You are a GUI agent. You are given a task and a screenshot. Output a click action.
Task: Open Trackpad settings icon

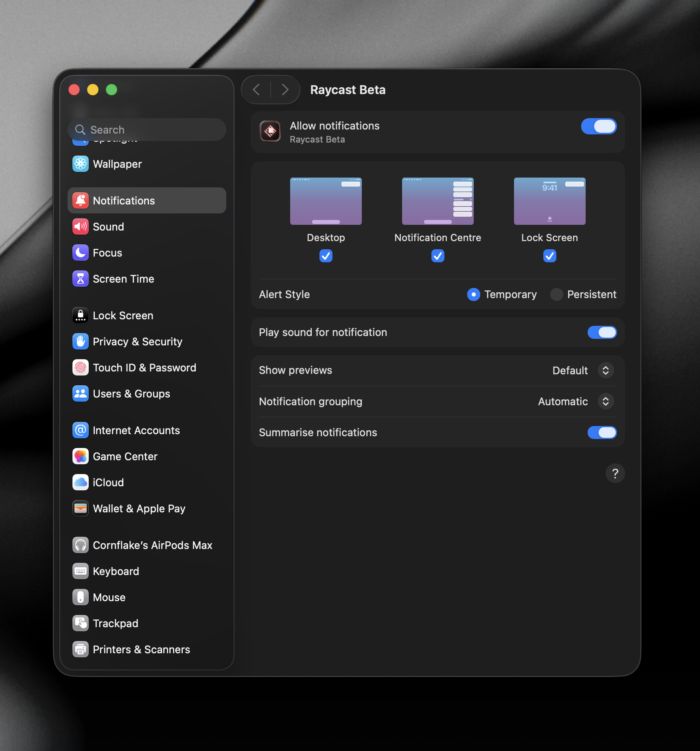coord(81,624)
